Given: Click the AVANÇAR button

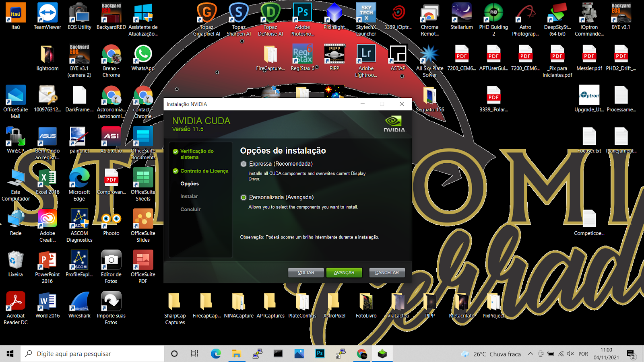Looking at the screenshot, I should point(344,273).
